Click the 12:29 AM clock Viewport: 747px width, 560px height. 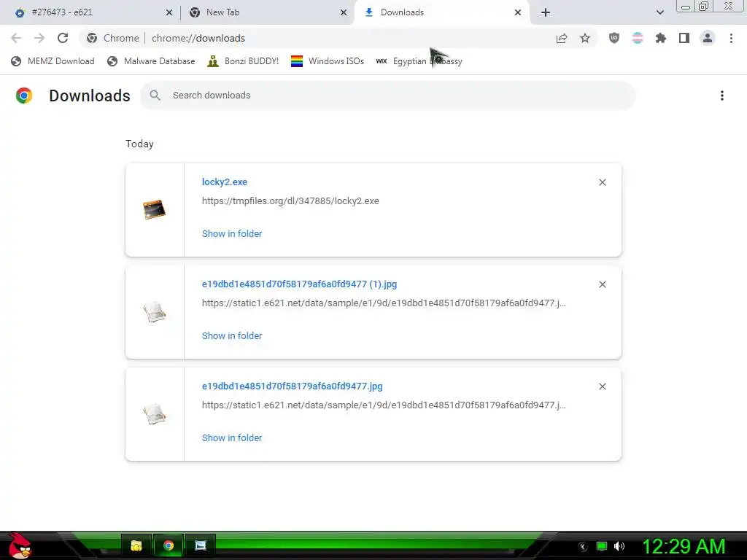click(684, 547)
